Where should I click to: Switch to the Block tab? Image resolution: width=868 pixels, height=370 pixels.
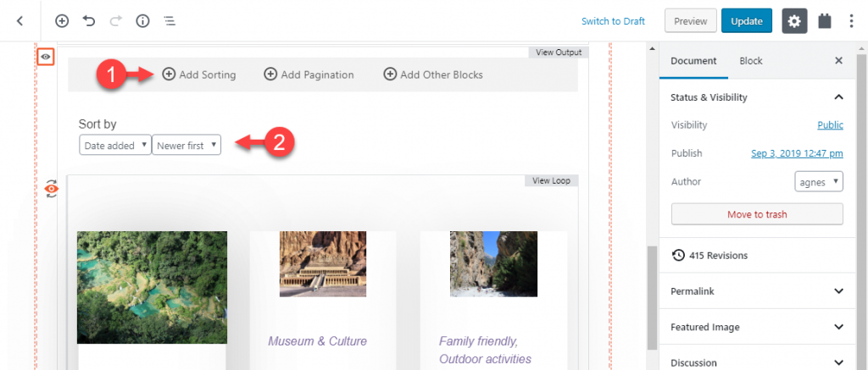(x=751, y=62)
